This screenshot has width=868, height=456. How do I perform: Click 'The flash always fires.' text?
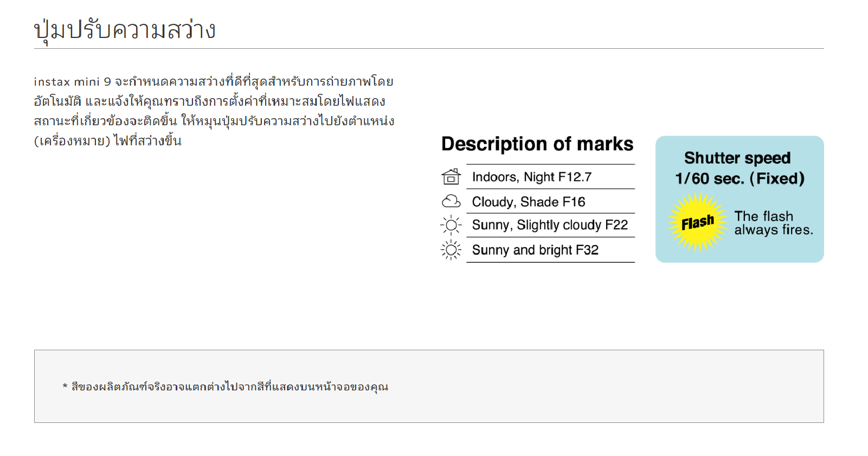pos(774,223)
